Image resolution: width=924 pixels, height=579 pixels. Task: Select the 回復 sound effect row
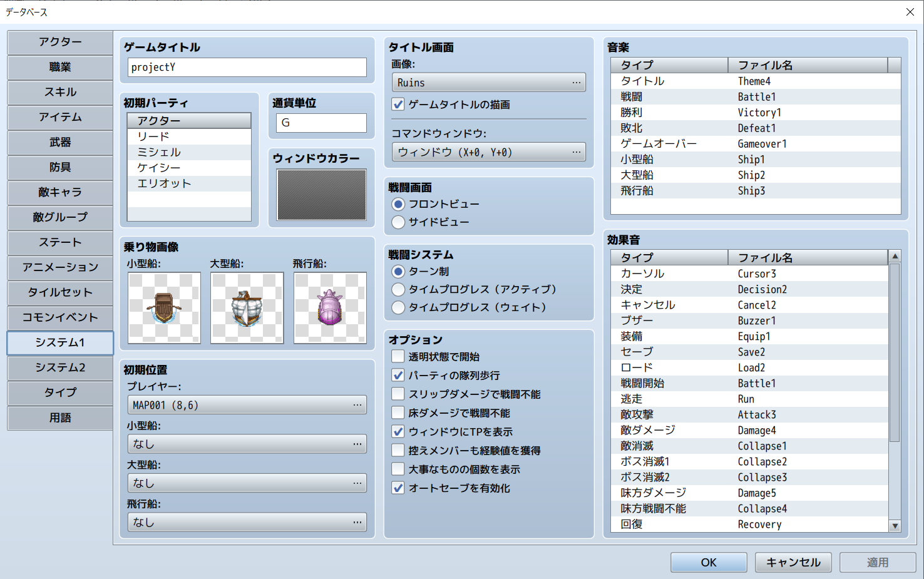pos(749,525)
